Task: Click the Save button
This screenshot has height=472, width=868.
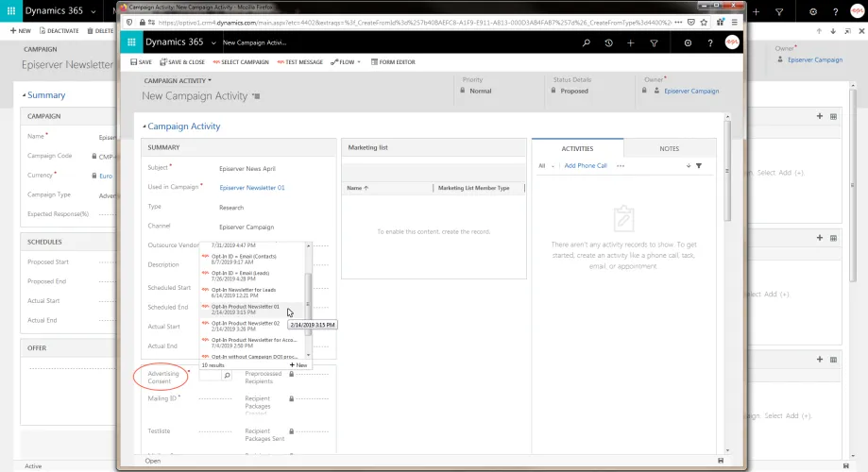Action: [141, 62]
